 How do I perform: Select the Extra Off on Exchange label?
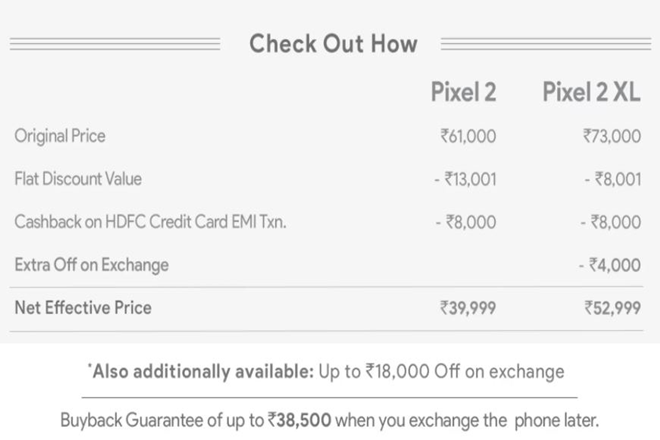tap(91, 265)
